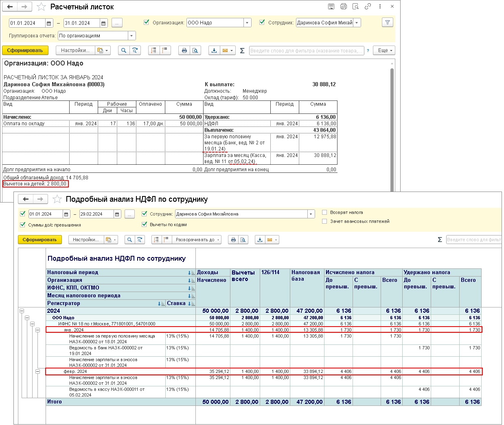Open the Еще menu

point(385,50)
